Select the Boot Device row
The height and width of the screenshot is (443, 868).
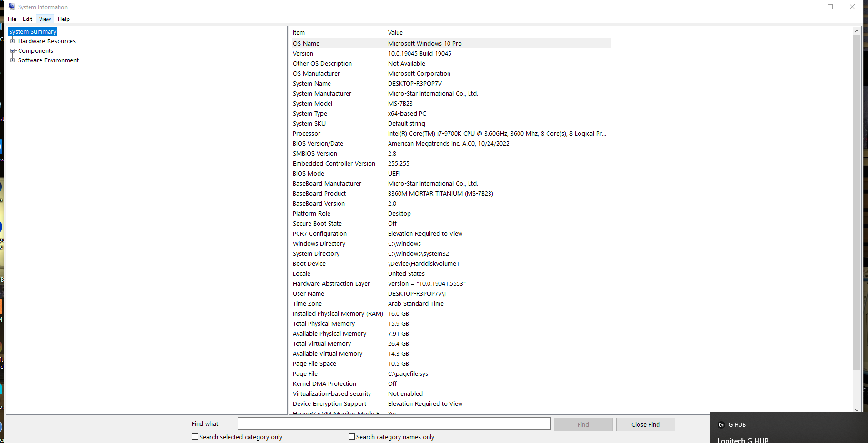pos(450,263)
